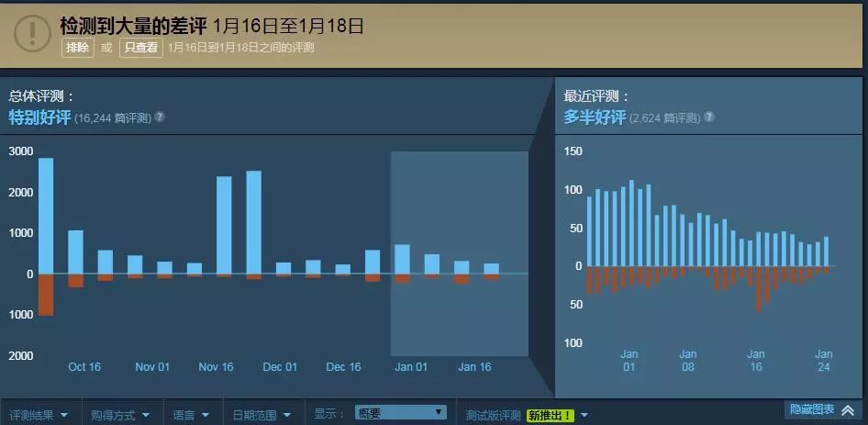Click the 总体评测 label
This screenshot has height=425, width=868.
coord(41,96)
